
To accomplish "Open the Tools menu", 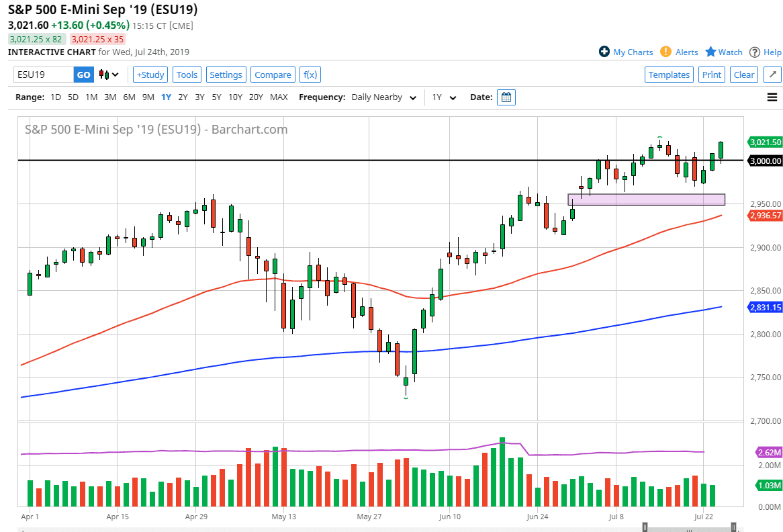I will pyautogui.click(x=187, y=75).
